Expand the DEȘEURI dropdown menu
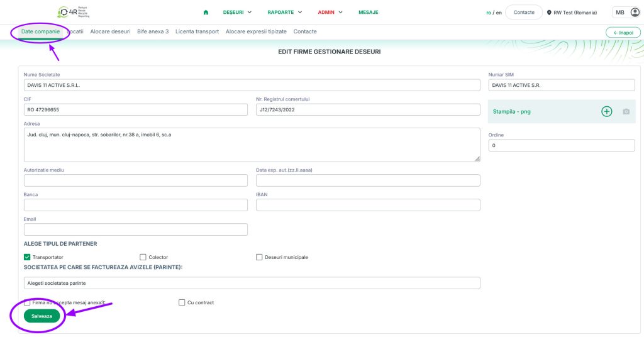This screenshot has height=337, width=644. [x=237, y=13]
